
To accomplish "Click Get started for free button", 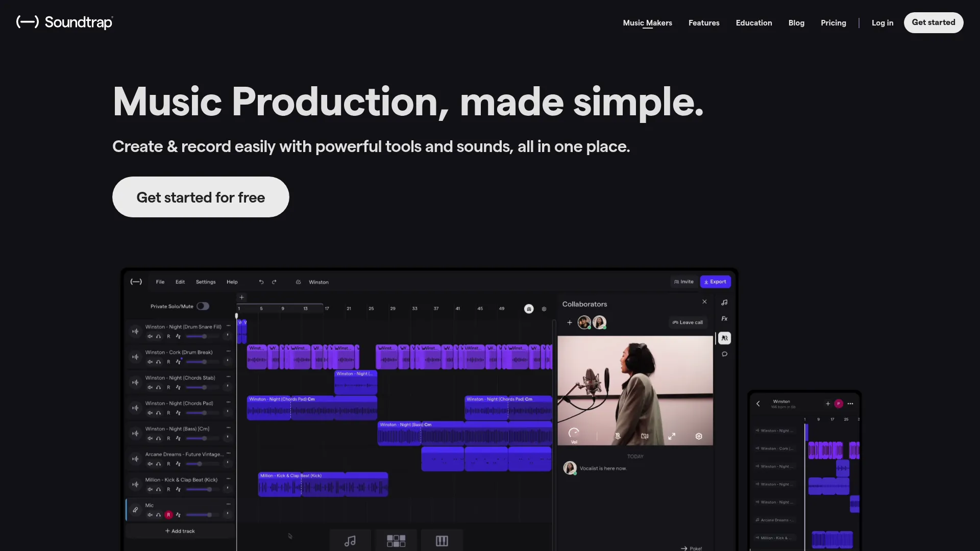I will [x=201, y=197].
